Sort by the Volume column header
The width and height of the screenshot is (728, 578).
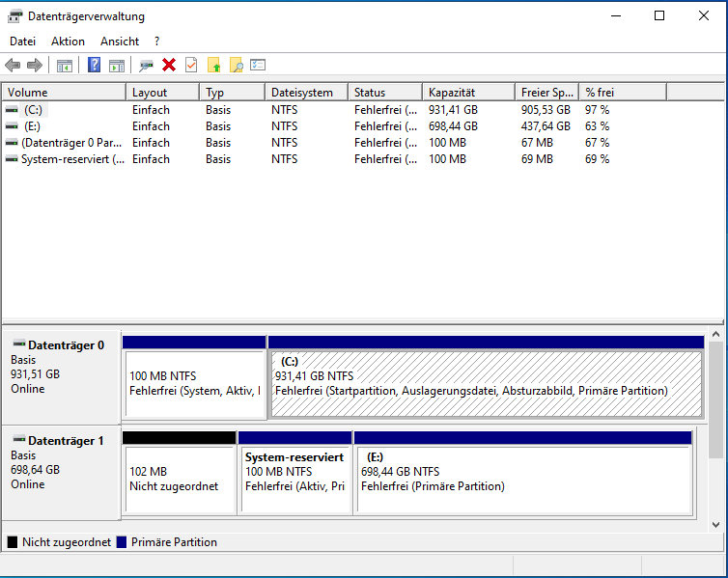(64, 93)
